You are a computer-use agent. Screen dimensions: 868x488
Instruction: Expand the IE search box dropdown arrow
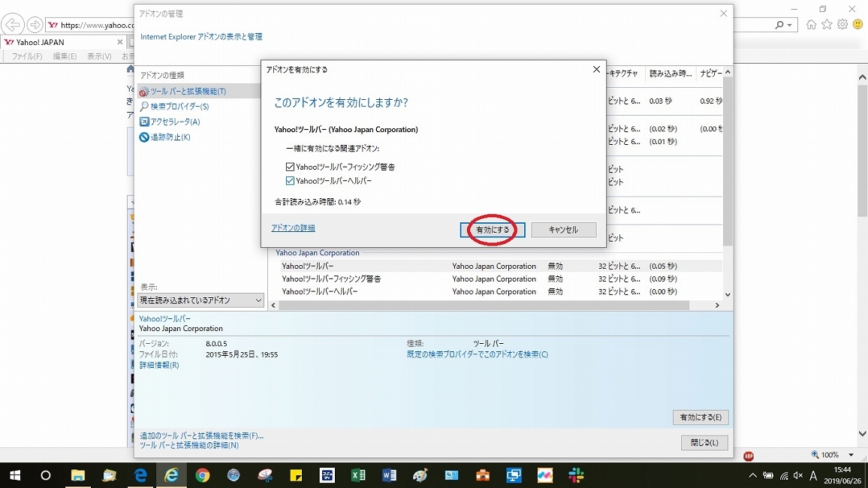click(790, 25)
